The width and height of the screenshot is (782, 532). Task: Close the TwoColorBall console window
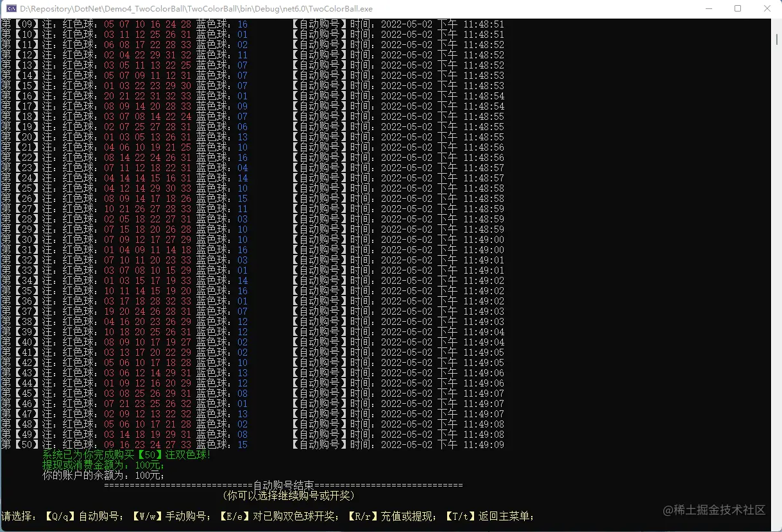click(767, 9)
